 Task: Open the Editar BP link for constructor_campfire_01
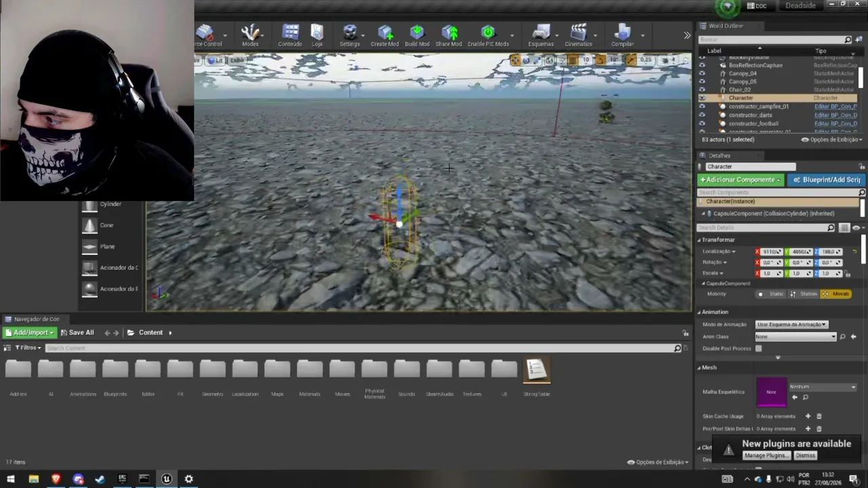pyautogui.click(x=835, y=106)
